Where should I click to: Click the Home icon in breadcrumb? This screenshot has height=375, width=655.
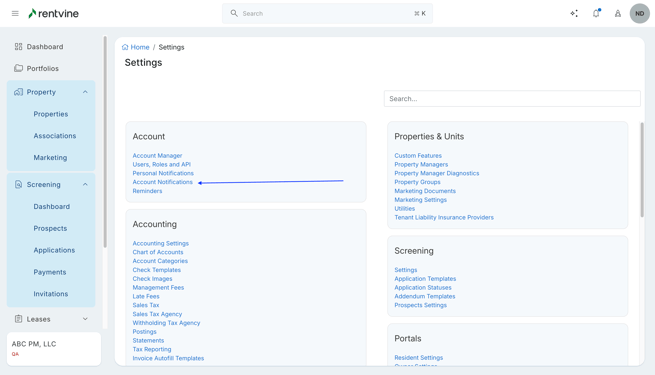click(125, 47)
